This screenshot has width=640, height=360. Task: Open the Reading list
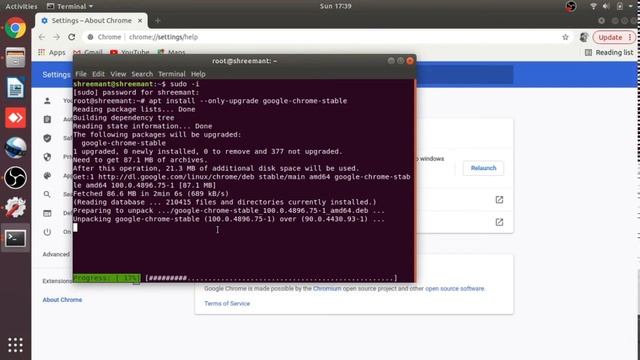pyautogui.click(x=609, y=52)
